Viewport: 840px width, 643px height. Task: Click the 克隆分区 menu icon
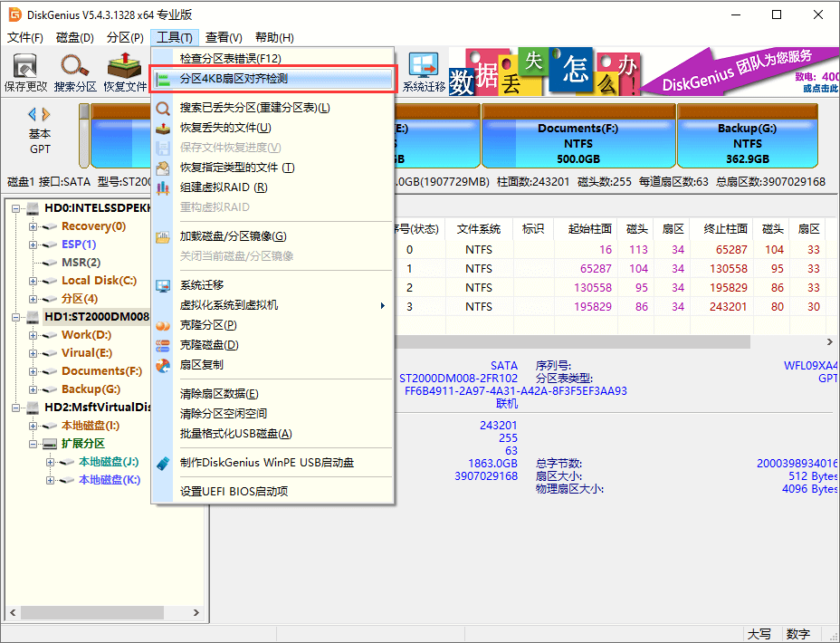click(163, 325)
